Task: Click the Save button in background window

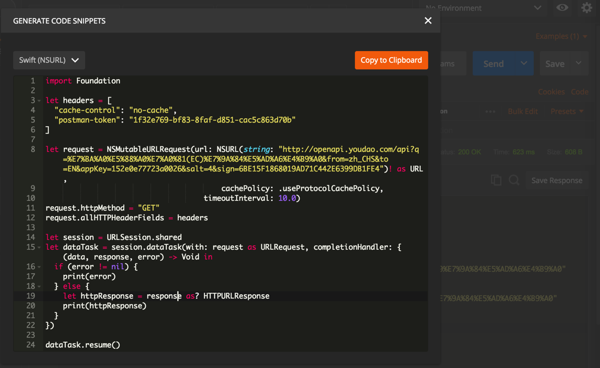Action: point(555,64)
